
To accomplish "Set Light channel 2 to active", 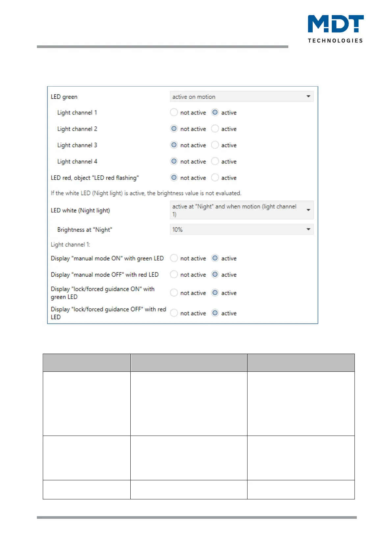I will click(x=215, y=129).
